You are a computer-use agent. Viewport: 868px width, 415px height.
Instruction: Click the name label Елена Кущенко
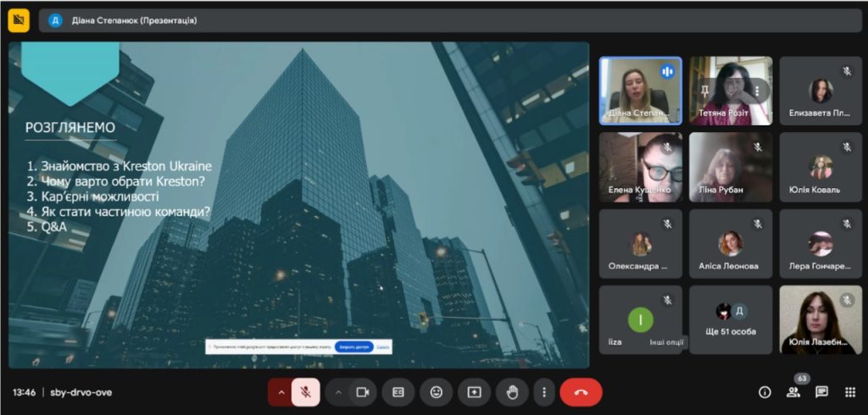pyautogui.click(x=639, y=190)
